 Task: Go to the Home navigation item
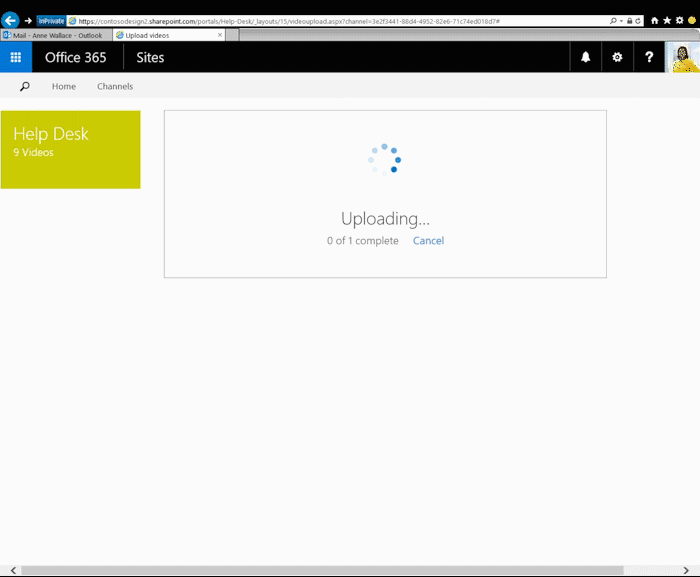coord(64,87)
